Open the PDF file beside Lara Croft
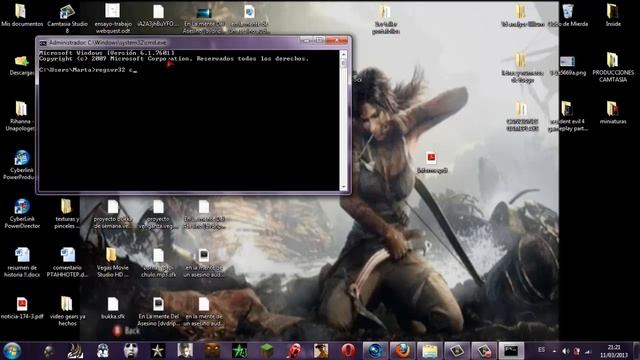640x360 pixels. [x=432, y=162]
